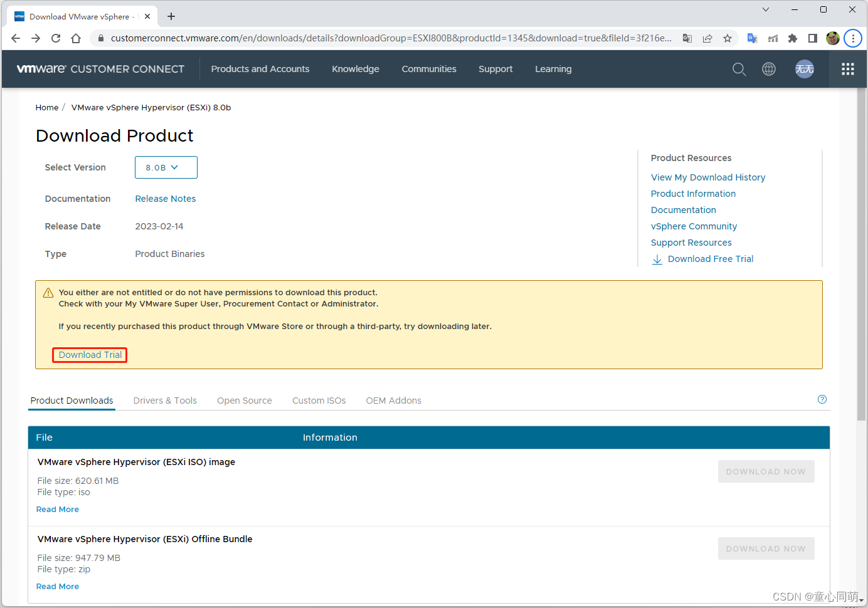The width and height of the screenshot is (868, 608).
Task: Open the browser extensions puzzle icon
Action: (792, 38)
